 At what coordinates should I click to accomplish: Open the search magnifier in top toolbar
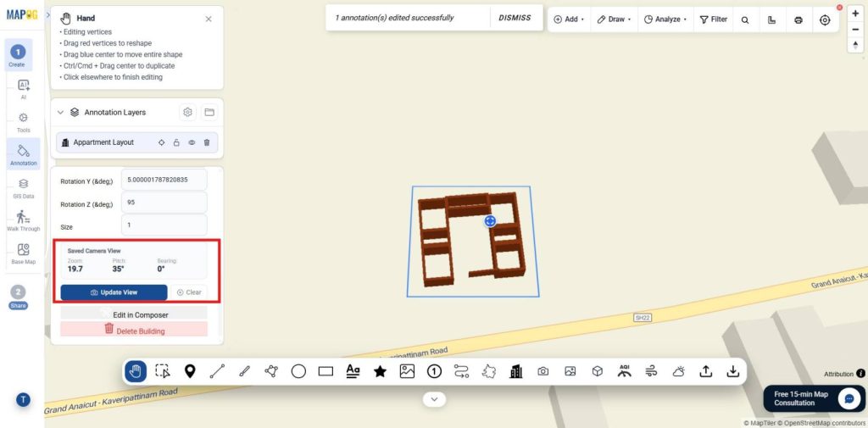point(745,19)
